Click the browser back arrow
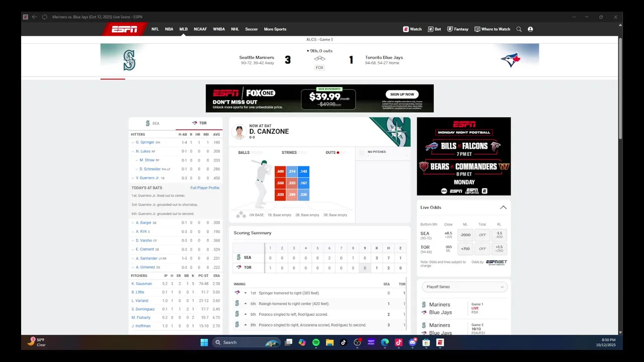Image resolution: width=644 pixels, height=362 pixels. pyautogui.click(x=34, y=17)
